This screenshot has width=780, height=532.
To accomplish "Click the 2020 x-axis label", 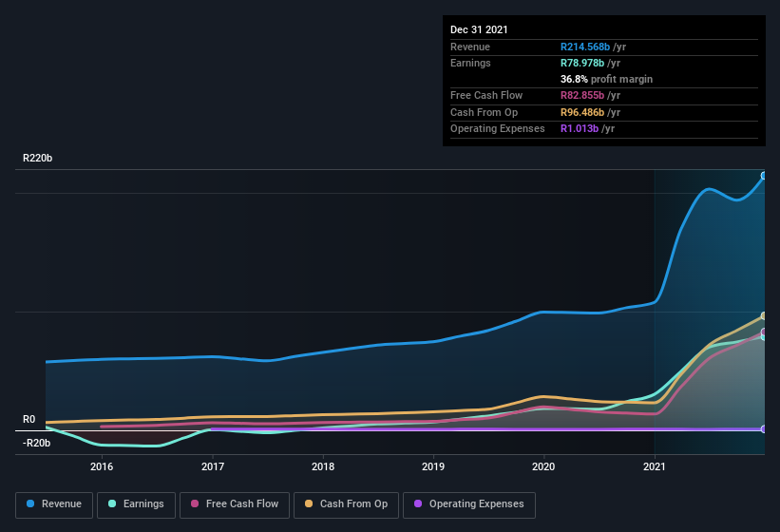I will pyautogui.click(x=543, y=466).
